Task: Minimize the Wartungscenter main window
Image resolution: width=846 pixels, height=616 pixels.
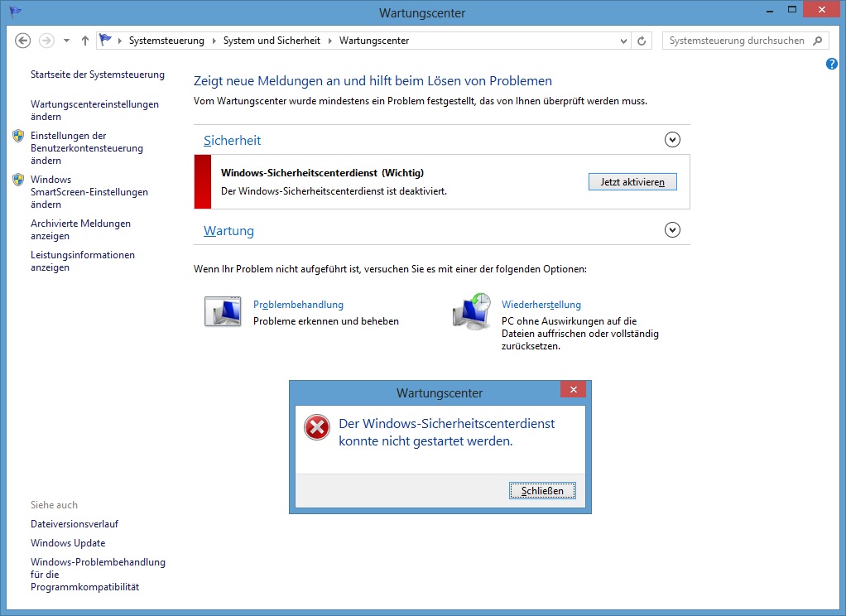Action: [x=770, y=11]
